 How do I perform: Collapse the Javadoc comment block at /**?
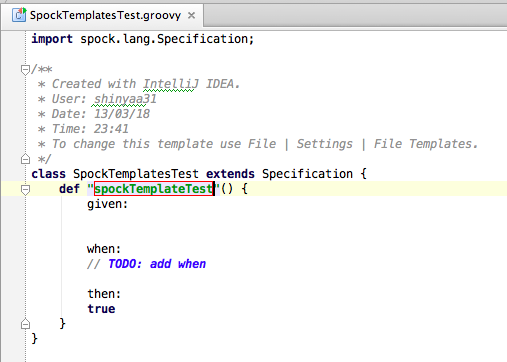[25, 70]
